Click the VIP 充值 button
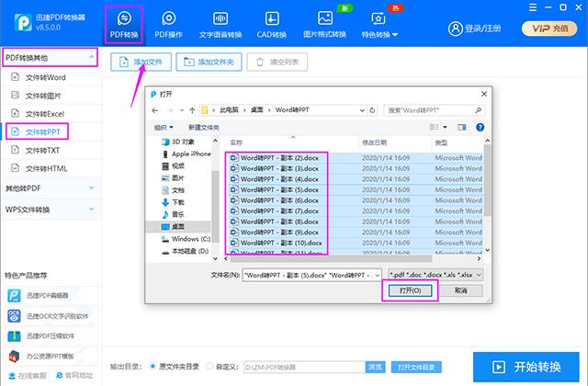This screenshot has height=386, width=588. pyautogui.click(x=549, y=28)
